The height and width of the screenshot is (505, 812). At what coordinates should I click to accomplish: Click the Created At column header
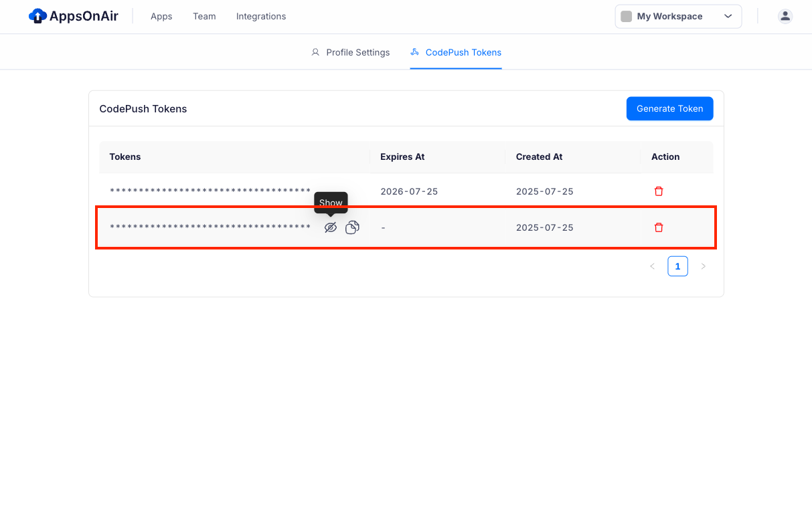539,157
